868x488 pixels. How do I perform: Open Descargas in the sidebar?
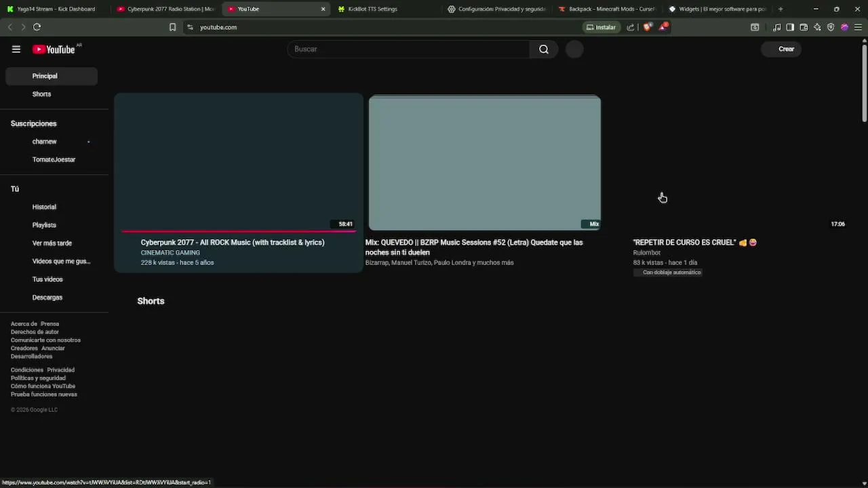(52, 298)
